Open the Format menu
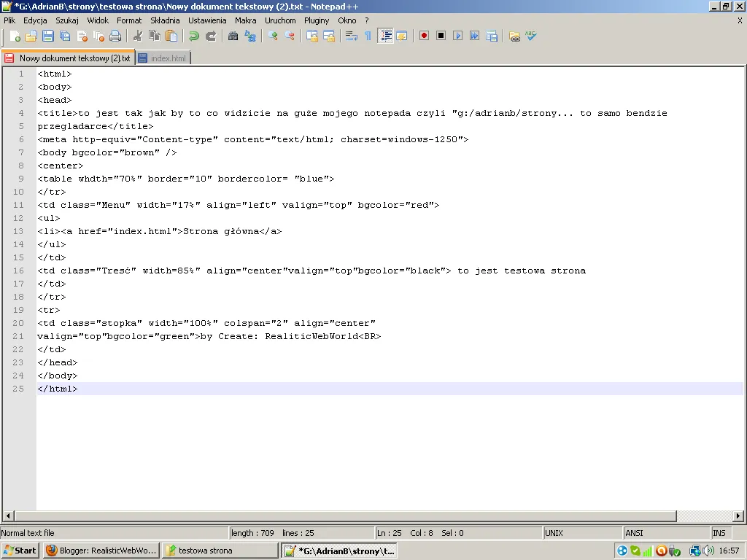Viewport: 747px width, 560px height. click(129, 20)
